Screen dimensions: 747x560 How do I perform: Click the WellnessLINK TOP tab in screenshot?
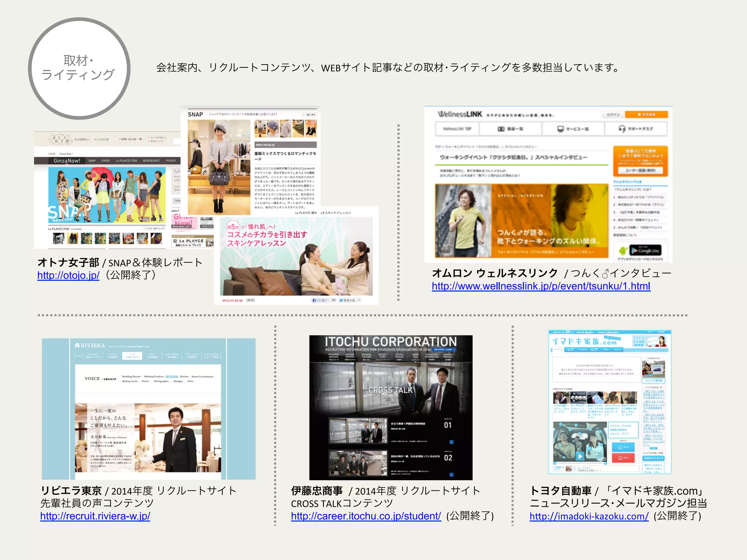pyautogui.click(x=457, y=129)
